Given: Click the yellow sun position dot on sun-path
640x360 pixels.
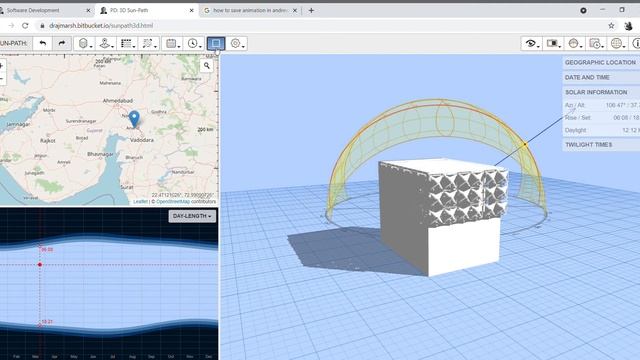Looking at the screenshot, I should coord(525,144).
